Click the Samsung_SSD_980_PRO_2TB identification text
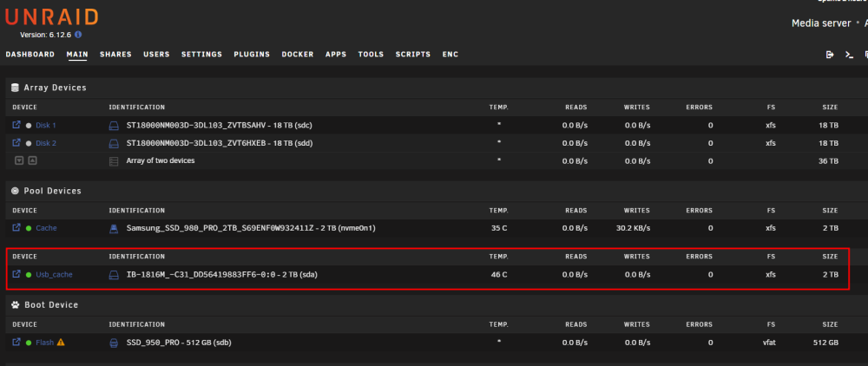Image resolution: width=868 pixels, height=366 pixels. point(252,228)
